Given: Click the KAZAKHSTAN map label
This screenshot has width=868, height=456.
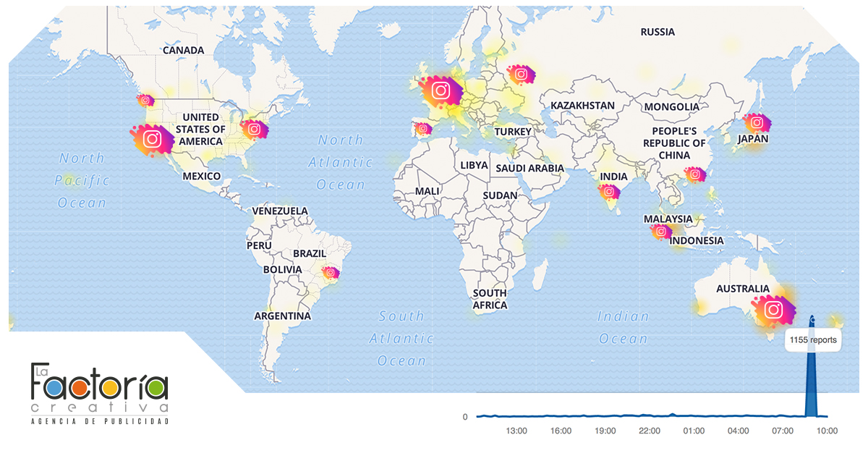Looking at the screenshot, I should (582, 106).
